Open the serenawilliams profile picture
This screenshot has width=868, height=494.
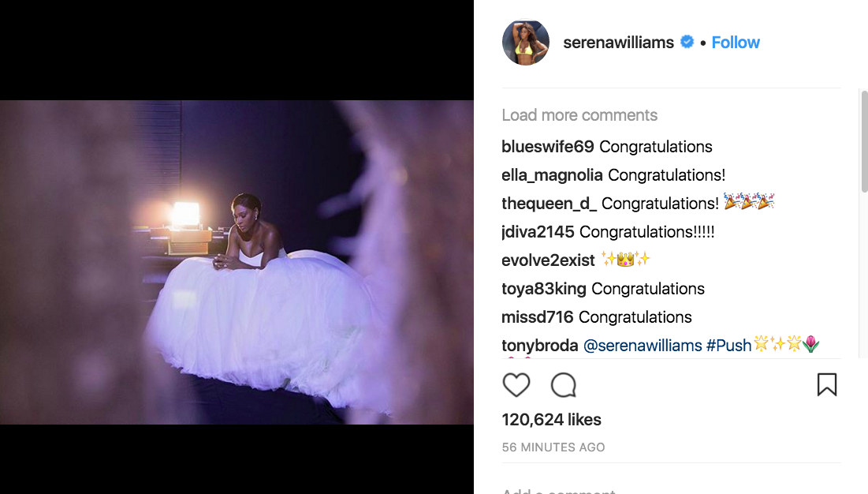[x=526, y=43]
